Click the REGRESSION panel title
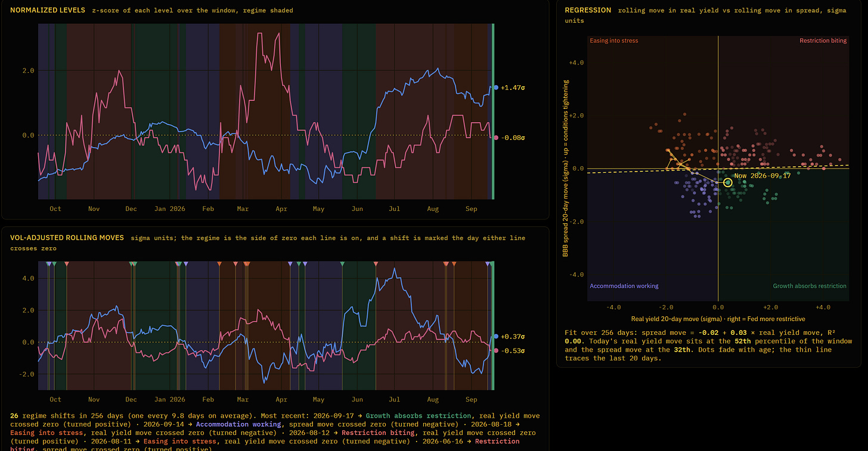868x451 pixels. coord(588,10)
